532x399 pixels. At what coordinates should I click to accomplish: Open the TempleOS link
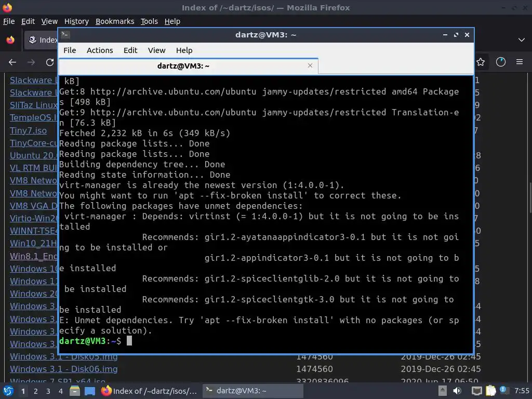pyautogui.click(x=34, y=118)
